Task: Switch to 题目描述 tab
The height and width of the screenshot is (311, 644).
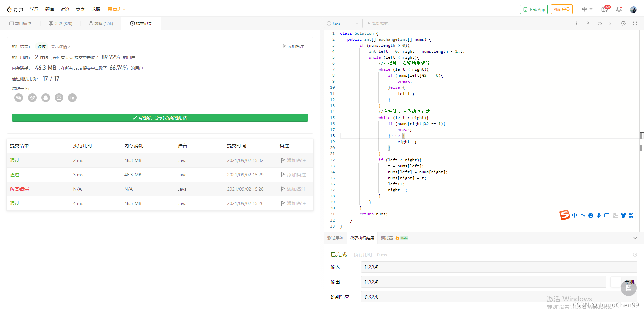Action: tap(20, 23)
